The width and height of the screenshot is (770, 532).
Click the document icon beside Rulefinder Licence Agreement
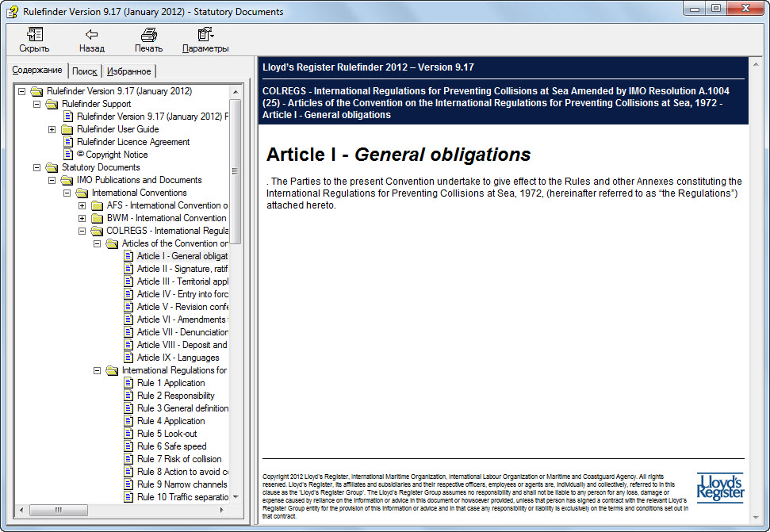(69, 142)
